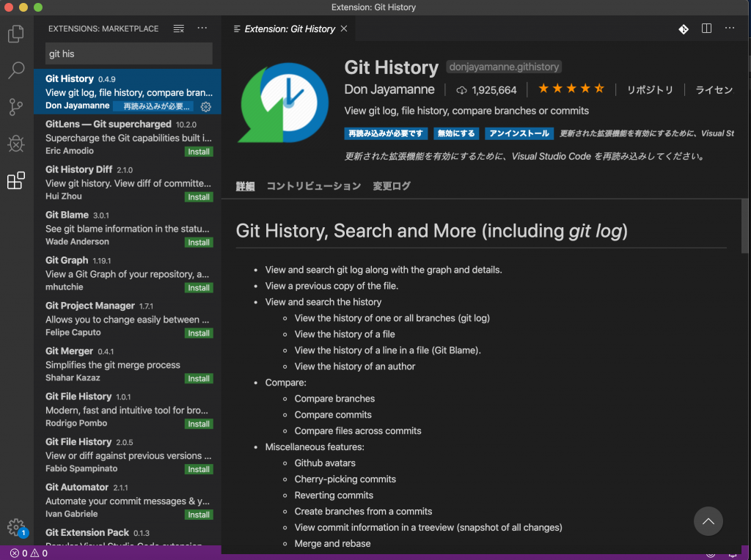751x560 pixels.
Task: Select the Extensions view icon
Action: click(x=16, y=180)
